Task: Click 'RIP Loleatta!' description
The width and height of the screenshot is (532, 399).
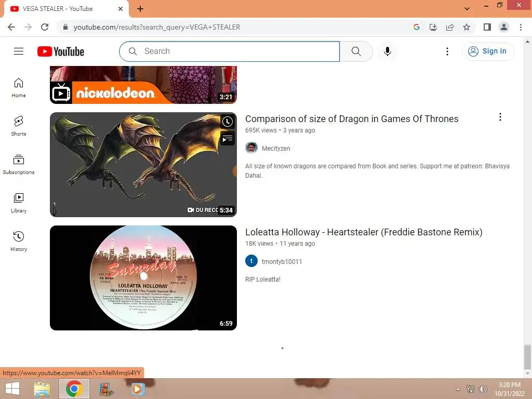Action: coord(263,279)
